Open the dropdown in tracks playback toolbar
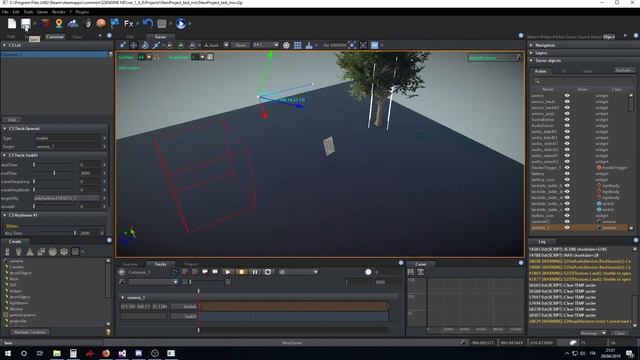 tap(299, 272)
